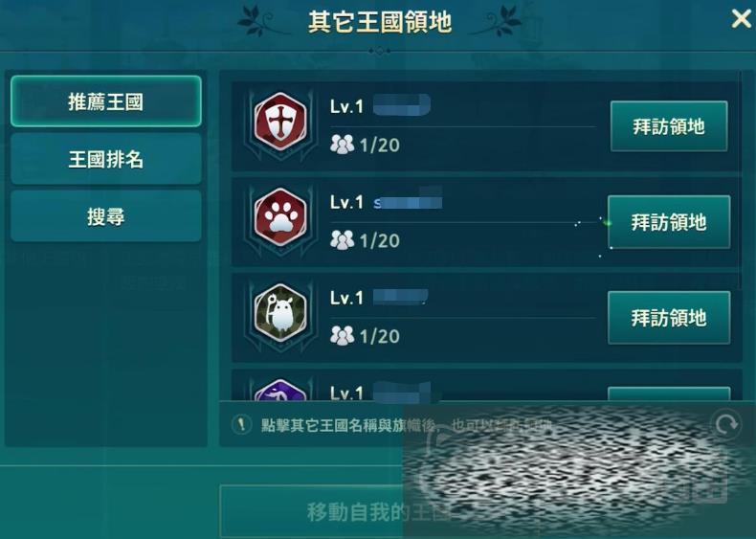Open the 推薦王國 tab
756x539 pixels.
106,101
